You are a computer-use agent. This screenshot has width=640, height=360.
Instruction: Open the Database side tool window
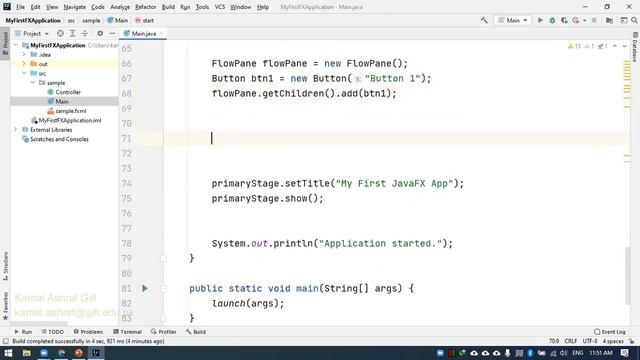click(635, 47)
